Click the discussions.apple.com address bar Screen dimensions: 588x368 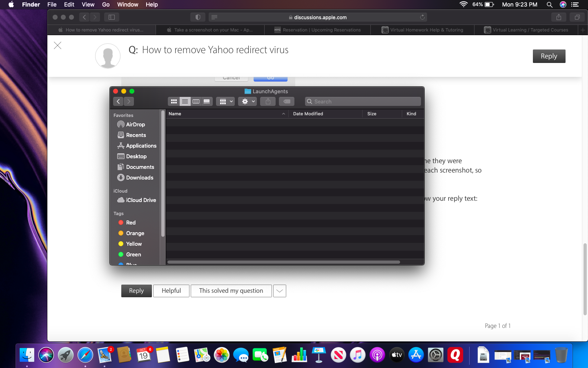pos(318,17)
